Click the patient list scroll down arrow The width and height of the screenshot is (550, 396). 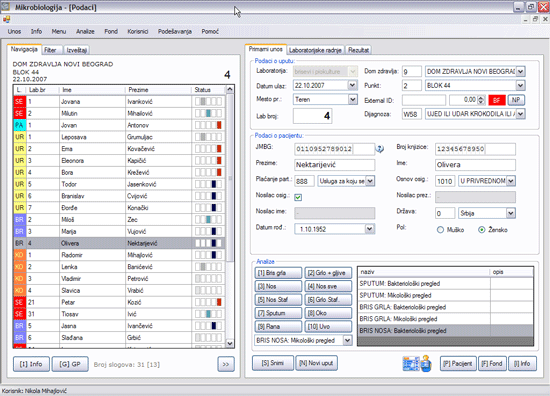tap(230, 343)
